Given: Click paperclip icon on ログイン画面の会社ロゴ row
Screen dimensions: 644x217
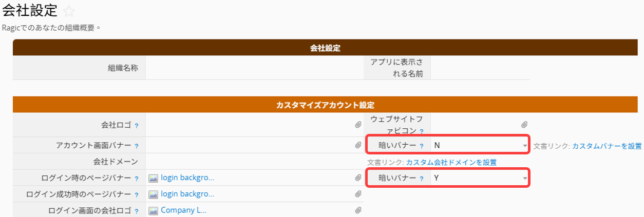Looking at the screenshot, I should point(358,210).
